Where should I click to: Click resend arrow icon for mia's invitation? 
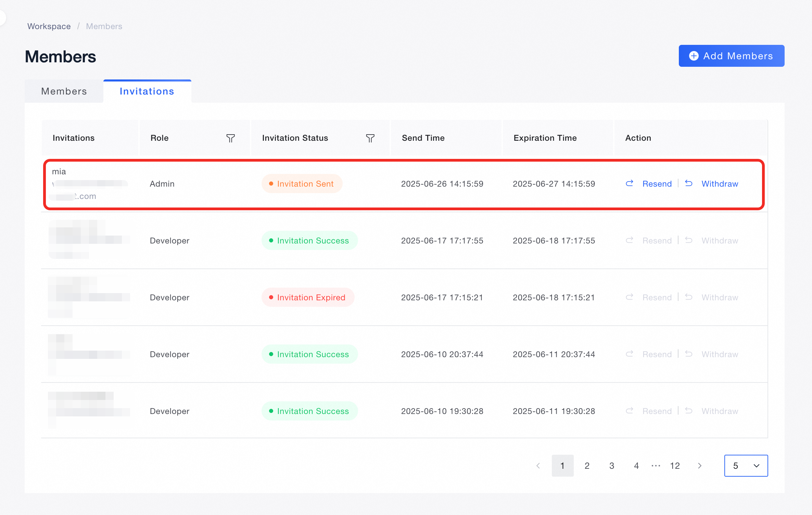pyautogui.click(x=629, y=184)
